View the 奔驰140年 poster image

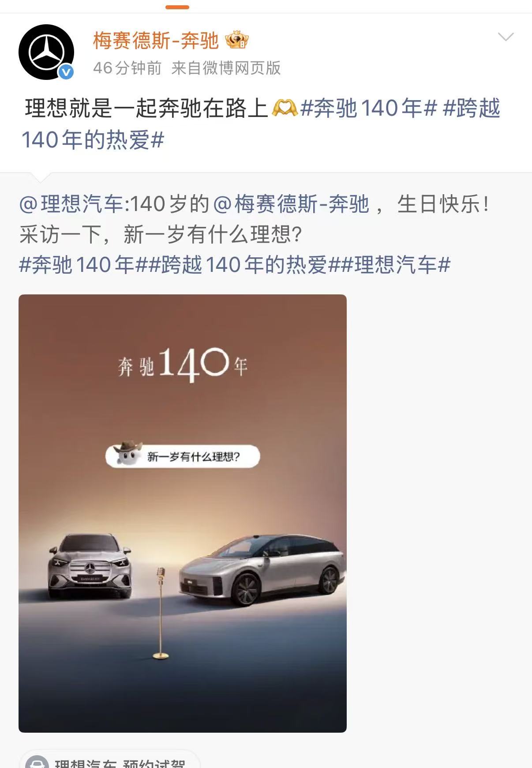183,513
